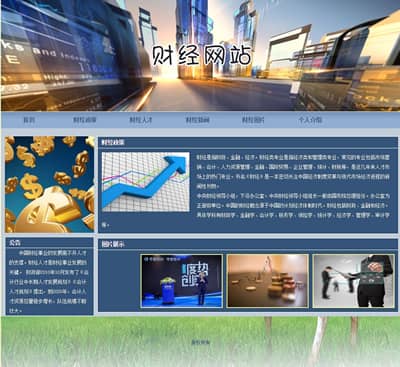Go to 财经政策 in the navigation bar

(x=85, y=120)
